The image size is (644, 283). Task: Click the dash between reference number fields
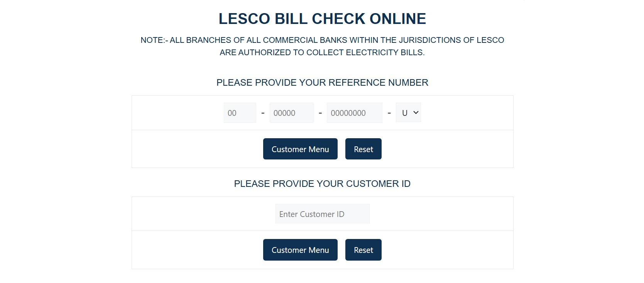point(263,112)
